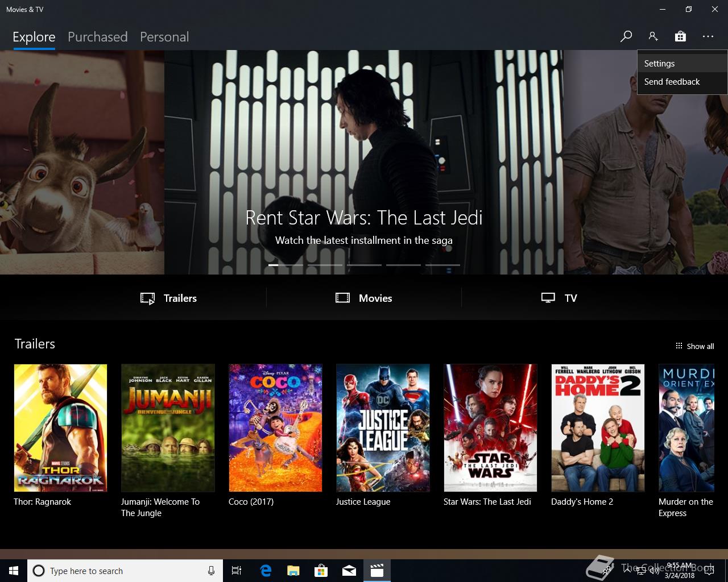
Task: Open the Windows Start button
Action: pos(14,571)
